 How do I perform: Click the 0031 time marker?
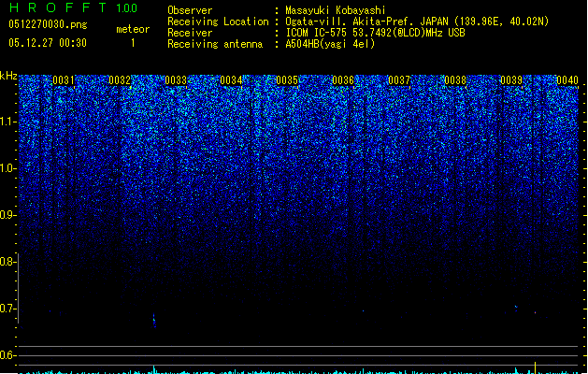pos(64,80)
